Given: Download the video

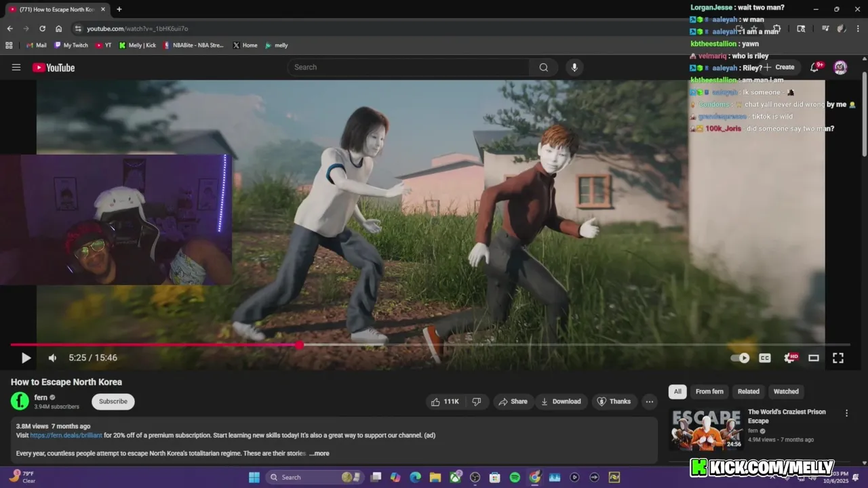Looking at the screenshot, I should (561, 401).
